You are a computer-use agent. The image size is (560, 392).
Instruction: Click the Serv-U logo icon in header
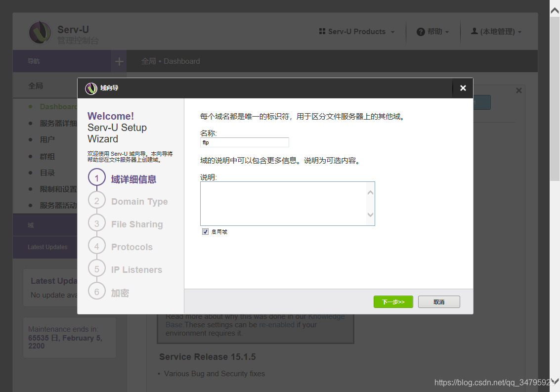tap(40, 33)
